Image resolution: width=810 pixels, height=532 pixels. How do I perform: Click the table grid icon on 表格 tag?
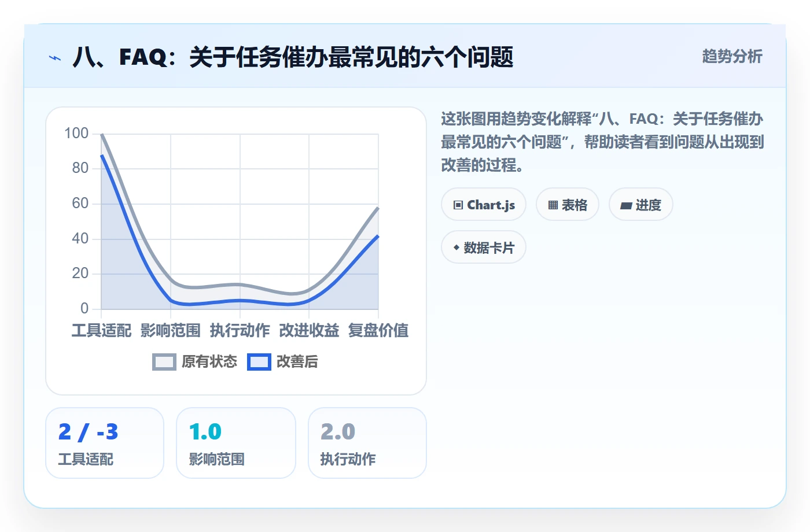pyautogui.click(x=553, y=205)
